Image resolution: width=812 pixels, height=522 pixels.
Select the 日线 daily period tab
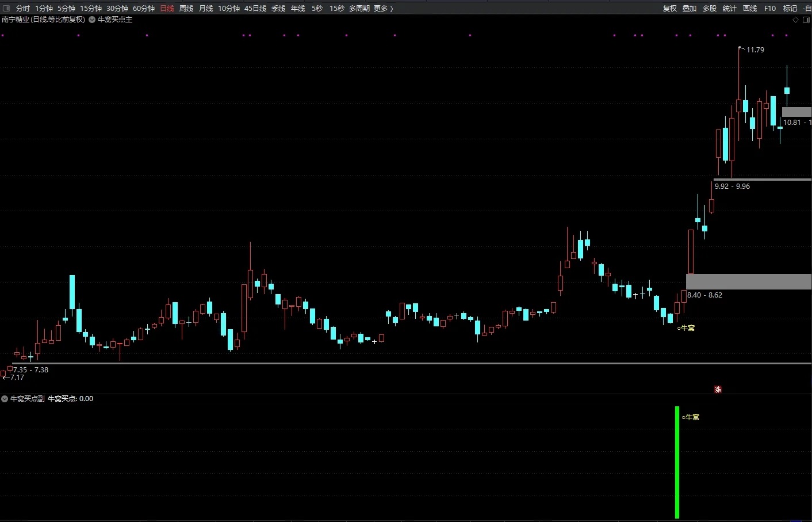tap(167, 8)
